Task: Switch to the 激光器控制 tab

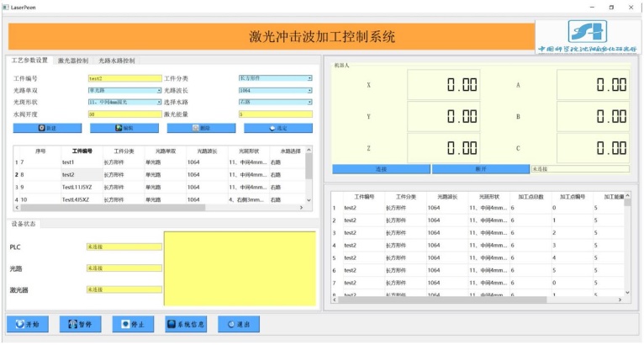Action: coord(73,61)
